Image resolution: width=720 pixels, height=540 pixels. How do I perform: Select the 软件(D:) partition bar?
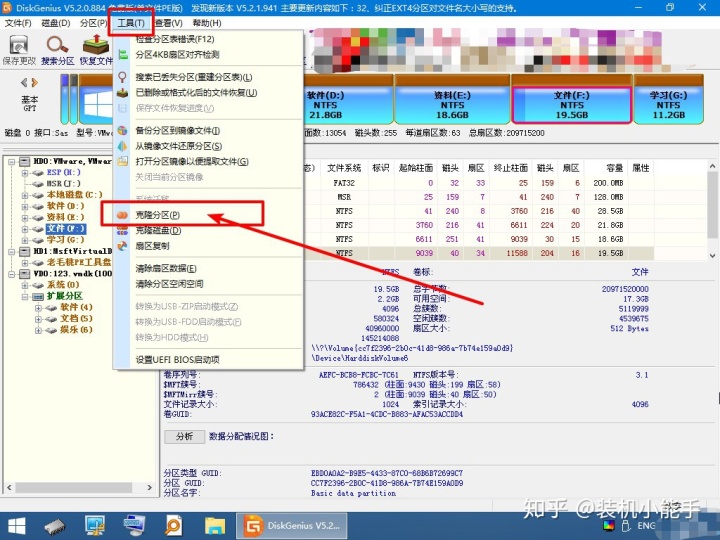(x=348, y=100)
